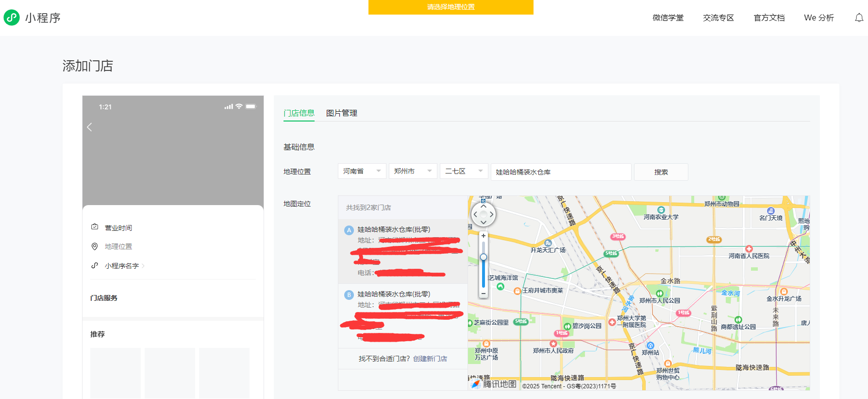Screen dimensions: 868x399
Task: Click the pink 3号线 metro badge on map
Action: [x=618, y=237]
